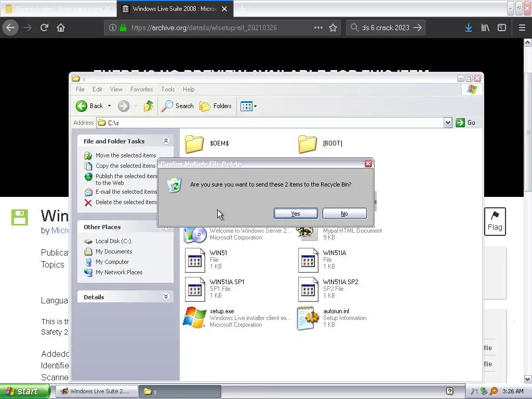Click the Explorer Back button

(89, 106)
